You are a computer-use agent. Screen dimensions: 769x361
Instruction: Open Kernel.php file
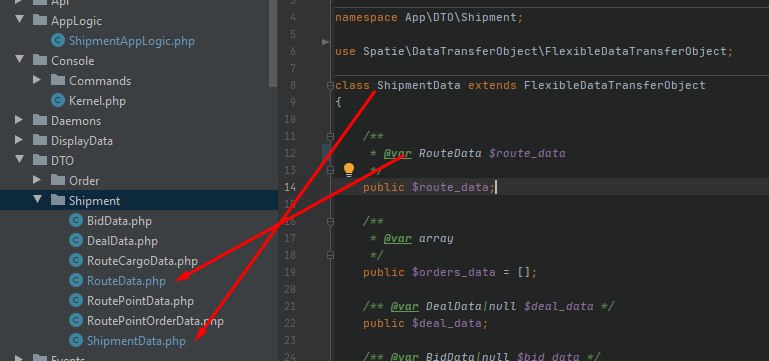pyautogui.click(x=97, y=101)
